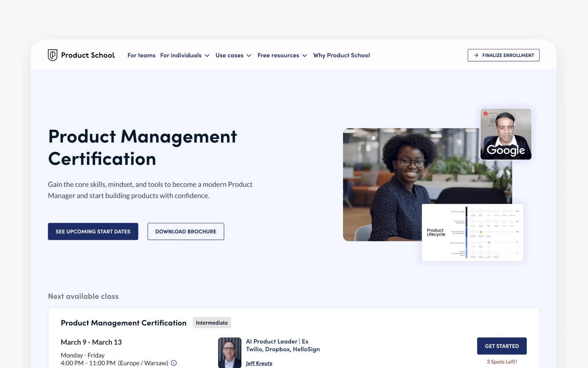The width and height of the screenshot is (588, 368).
Task: Click the Download Brochure button
Action: [186, 232]
